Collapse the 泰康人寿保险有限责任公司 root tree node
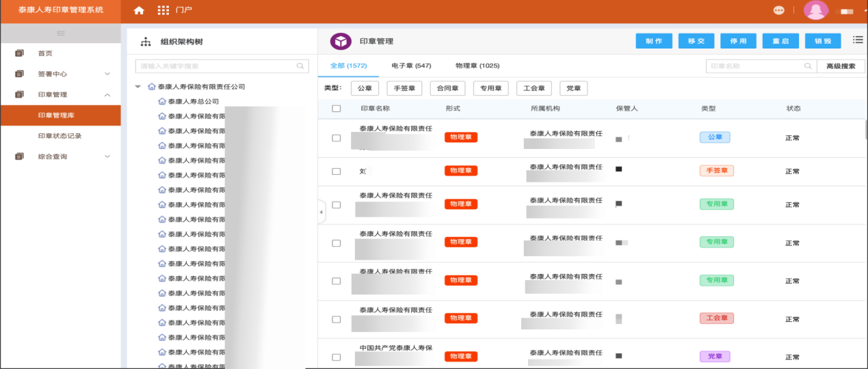This screenshot has width=868, height=369. [x=138, y=87]
